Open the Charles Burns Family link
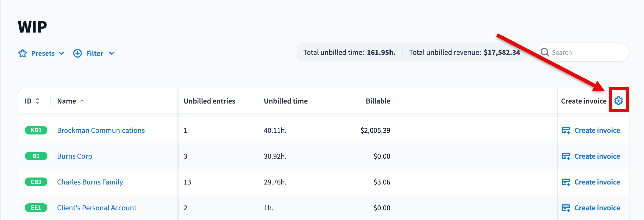The width and height of the screenshot is (644, 220). coord(90,182)
